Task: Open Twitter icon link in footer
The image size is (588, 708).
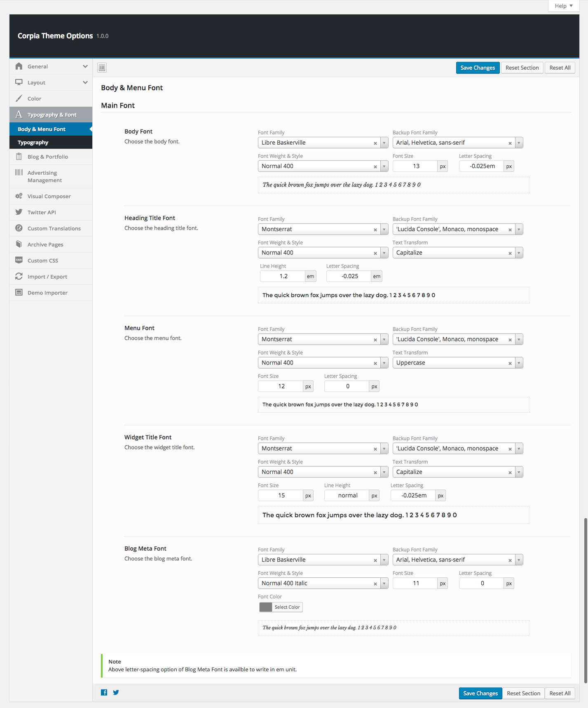Action: click(x=116, y=692)
